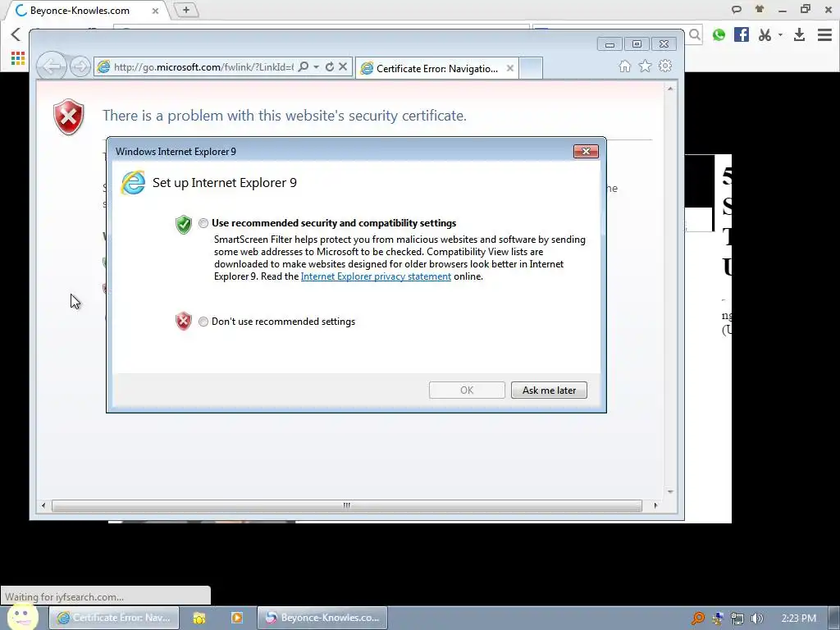840x630 pixels.
Task: Click the horizontal scrollbar thumb in IE
Action: [x=347, y=505]
